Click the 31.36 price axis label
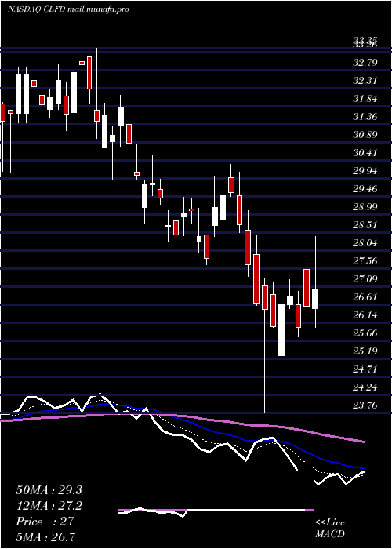392x549 pixels. coord(365,117)
